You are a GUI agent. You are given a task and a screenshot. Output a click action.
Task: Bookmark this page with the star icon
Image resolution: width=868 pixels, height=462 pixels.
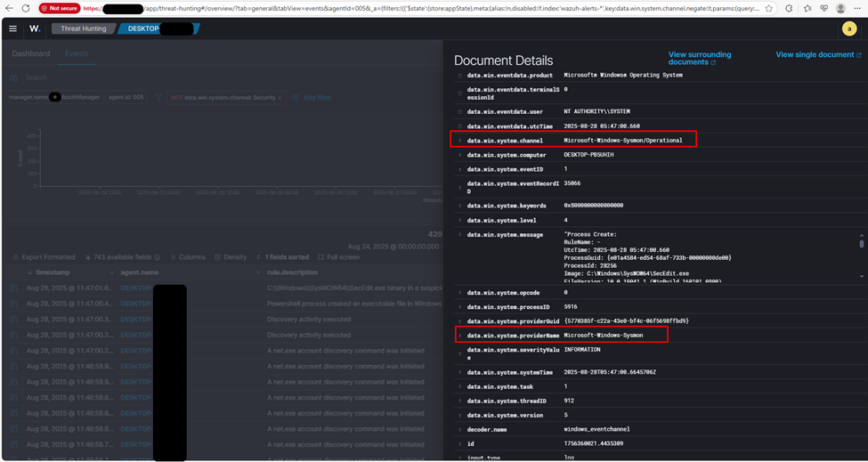click(x=768, y=8)
